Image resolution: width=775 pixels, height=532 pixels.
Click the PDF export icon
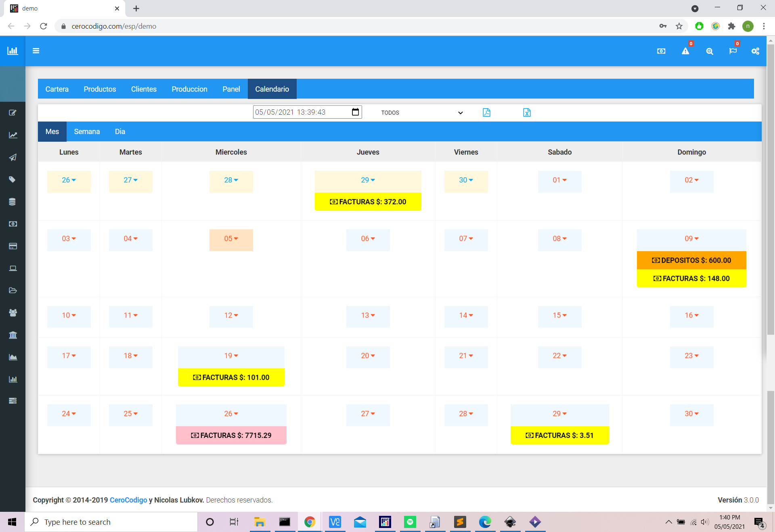point(486,113)
